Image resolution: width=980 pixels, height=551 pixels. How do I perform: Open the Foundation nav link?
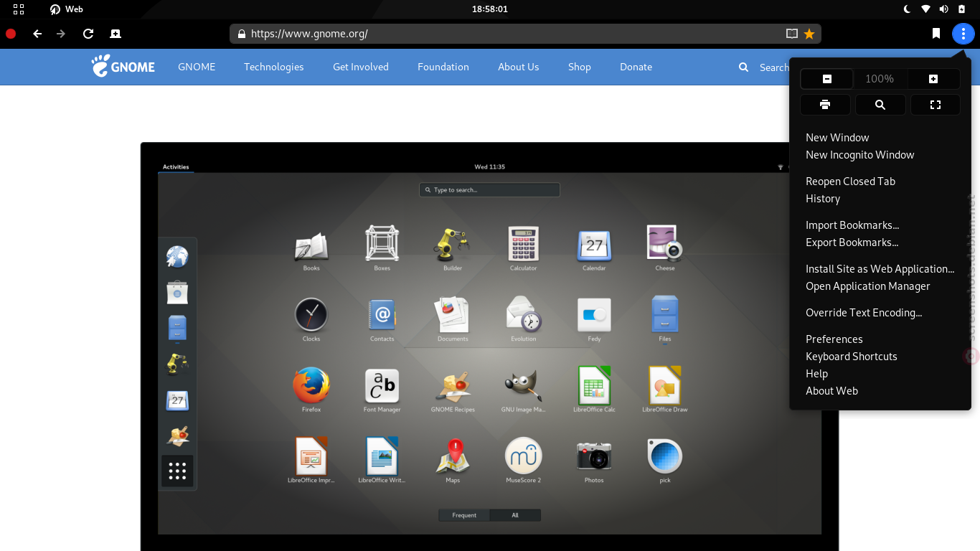pyautogui.click(x=443, y=67)
